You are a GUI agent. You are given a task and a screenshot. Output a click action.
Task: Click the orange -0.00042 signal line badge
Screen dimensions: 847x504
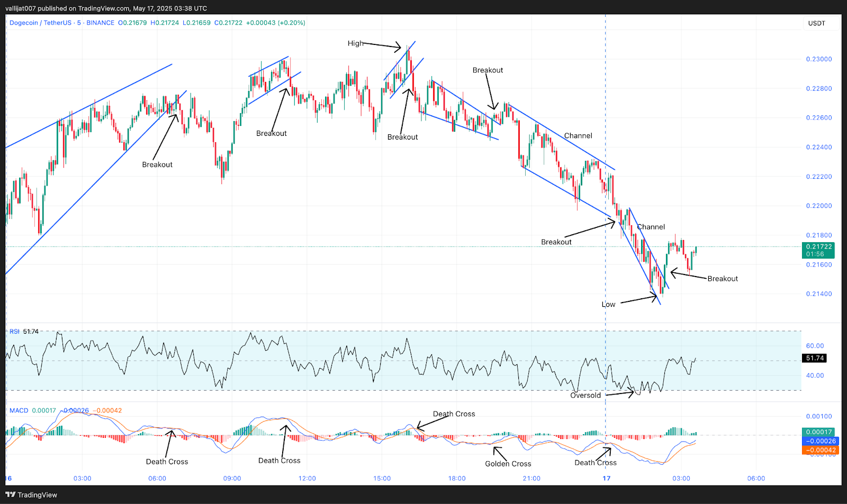[x=821, y=451]
